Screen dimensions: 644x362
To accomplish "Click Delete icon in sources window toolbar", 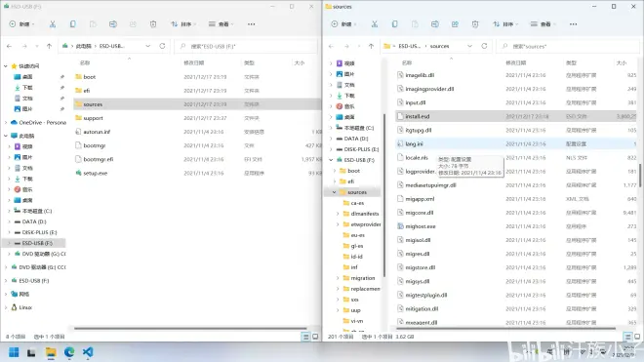I will pos(475,24).
